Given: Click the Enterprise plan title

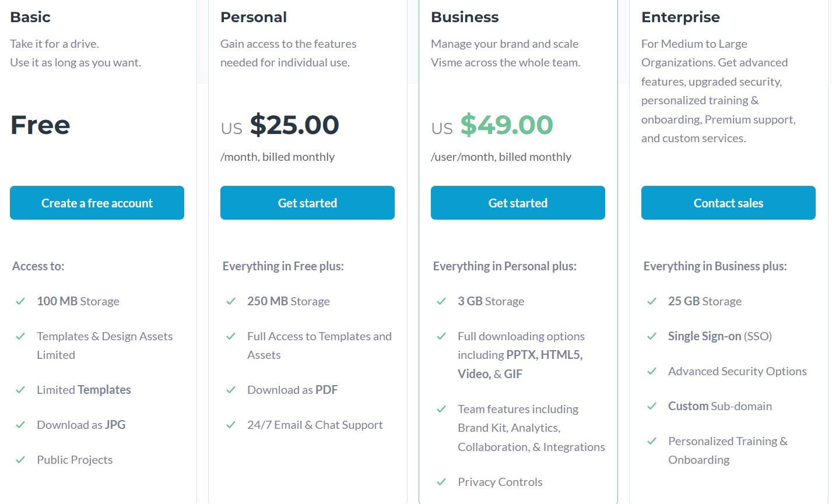Looking at the screenshot, I should (x=680, y=17).
